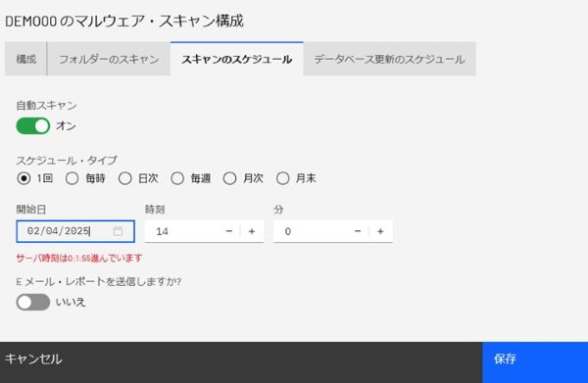Enable the Eメール・レポート送信 toggle
The image size is (588, 383).
pyautogui.click(x=33, y=302)
